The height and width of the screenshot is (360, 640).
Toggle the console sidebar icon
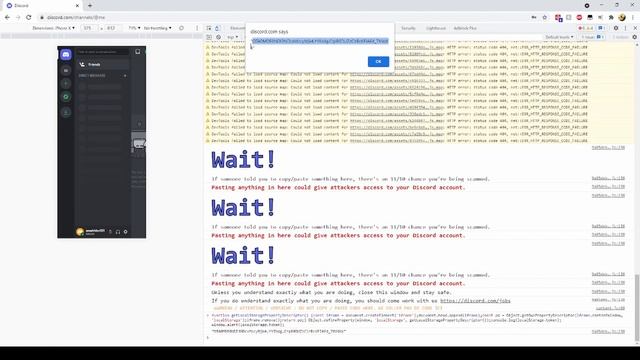point(209,37)
